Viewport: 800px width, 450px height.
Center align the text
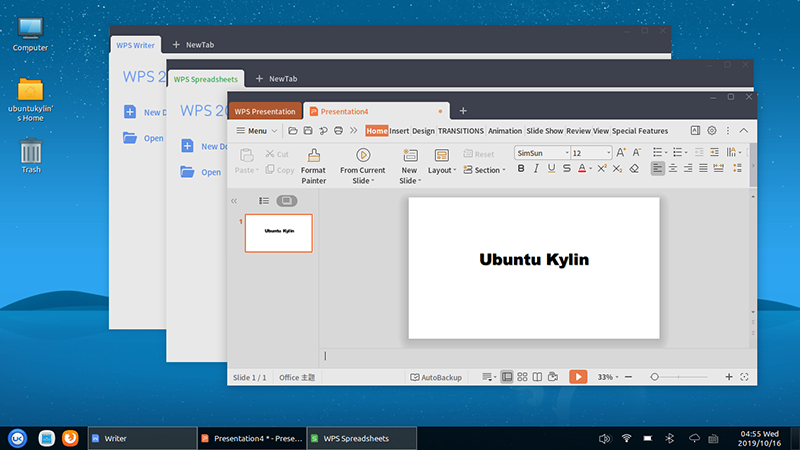pyautogui.click(x=673, y=168)
